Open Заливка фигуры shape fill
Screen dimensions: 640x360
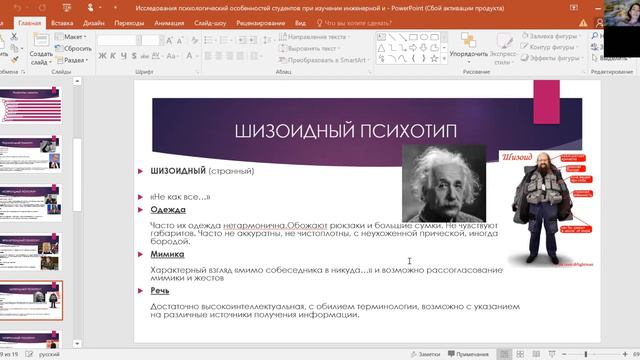pyautogui.click(x=551, y=36)
